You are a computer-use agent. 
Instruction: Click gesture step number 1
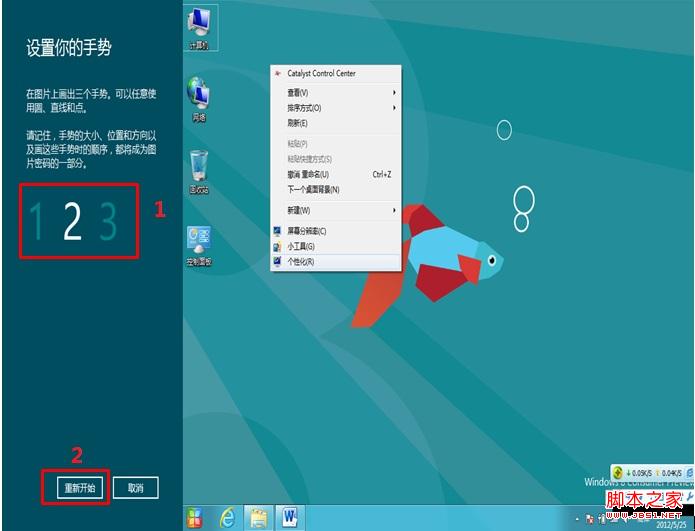pos(37,221)
